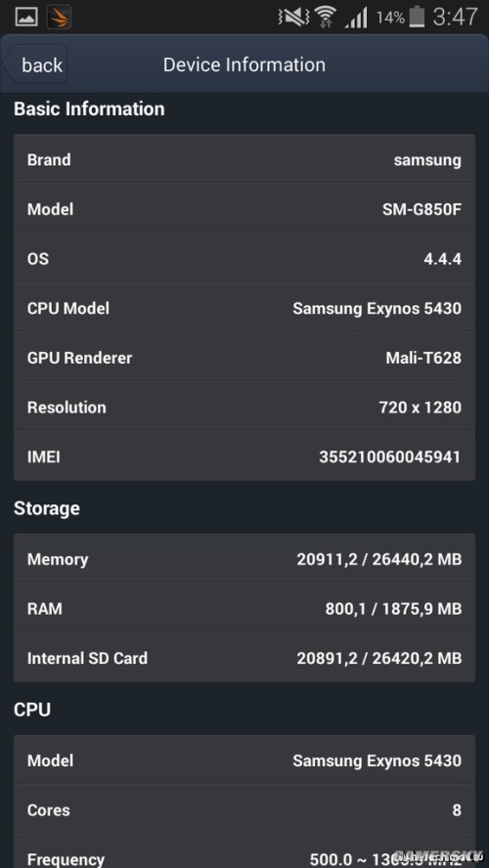This screenshot has height=868, width=489.
Task: Tap the battery status icon
Action: pos(417,17)
